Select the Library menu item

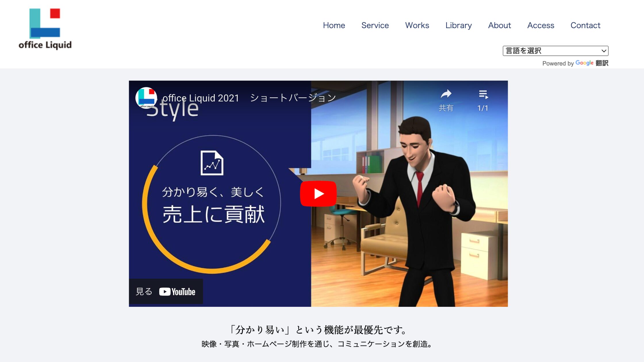point(458,25)
